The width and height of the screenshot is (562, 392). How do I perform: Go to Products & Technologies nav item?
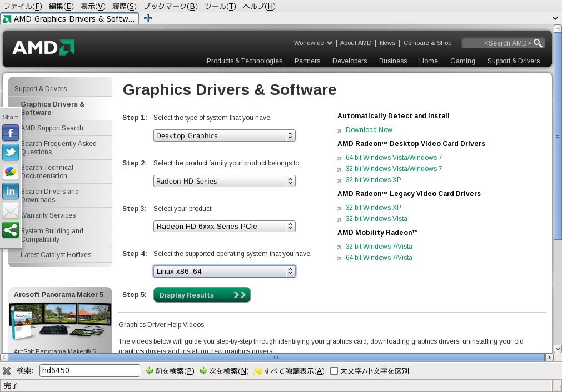[x=245, y=61]
